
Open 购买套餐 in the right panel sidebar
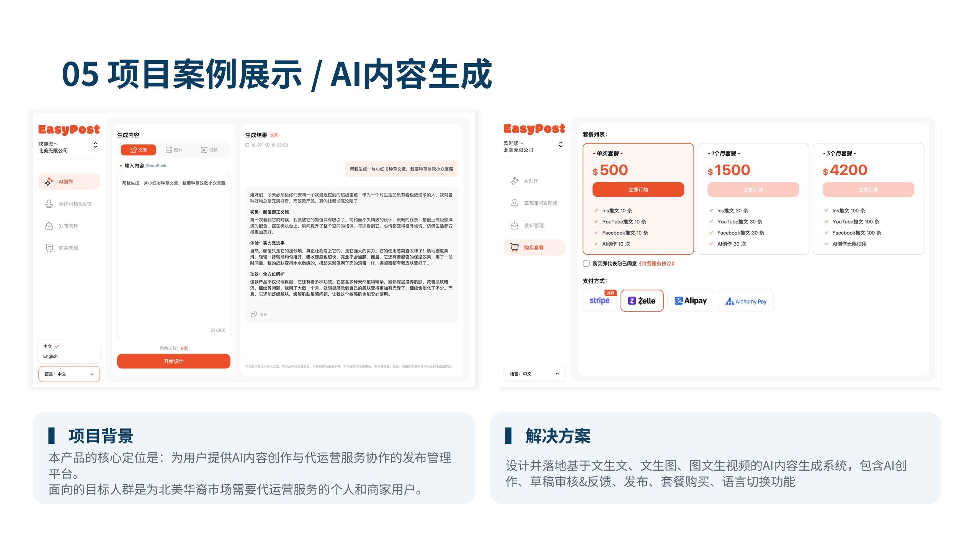click(534, 247)
